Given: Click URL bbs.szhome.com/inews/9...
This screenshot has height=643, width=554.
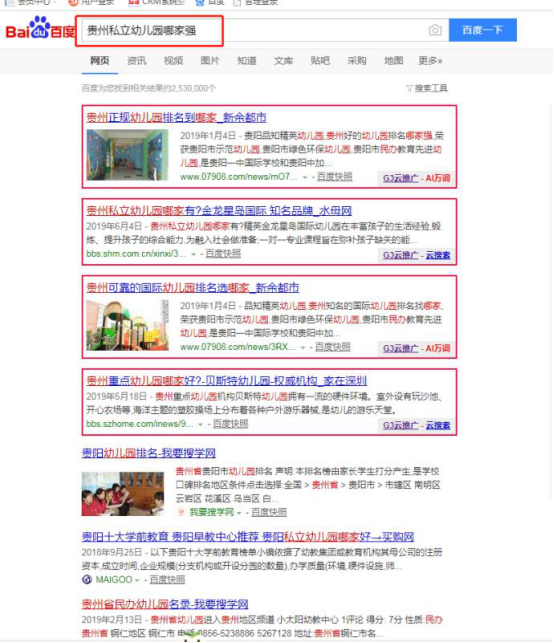Looking at the screenshot, I should click(139, 424).
